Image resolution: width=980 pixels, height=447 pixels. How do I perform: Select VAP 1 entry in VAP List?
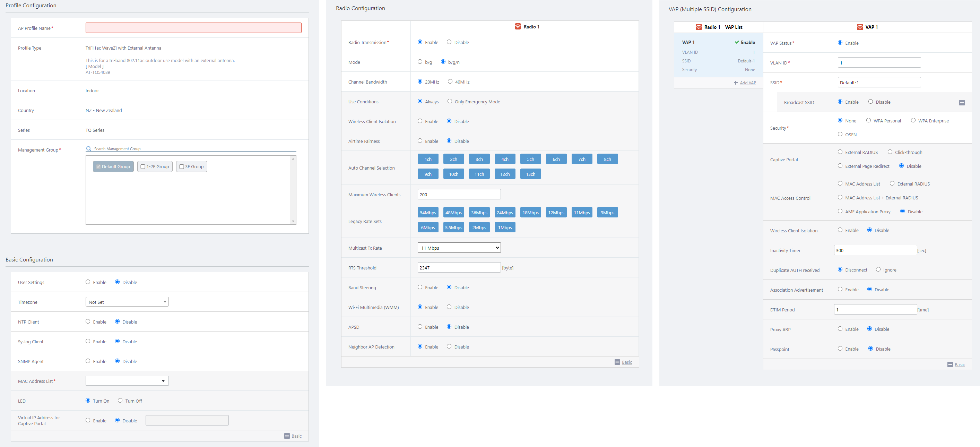click(x=718, y=55)
